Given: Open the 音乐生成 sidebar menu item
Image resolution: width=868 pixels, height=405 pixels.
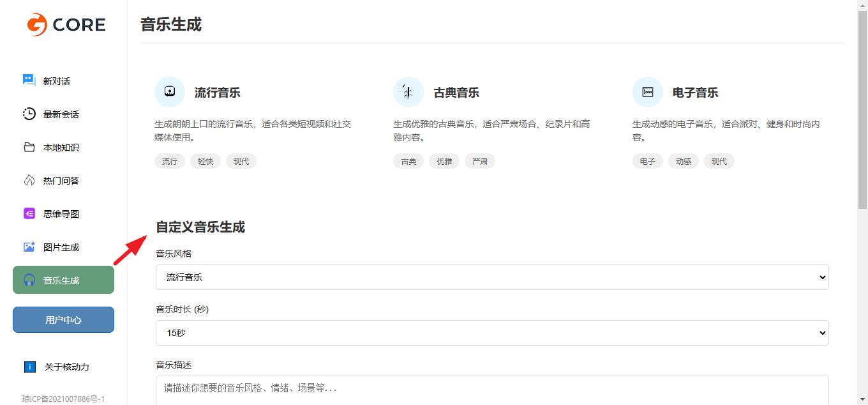Looking at the screenshot, I should point(63,280).
